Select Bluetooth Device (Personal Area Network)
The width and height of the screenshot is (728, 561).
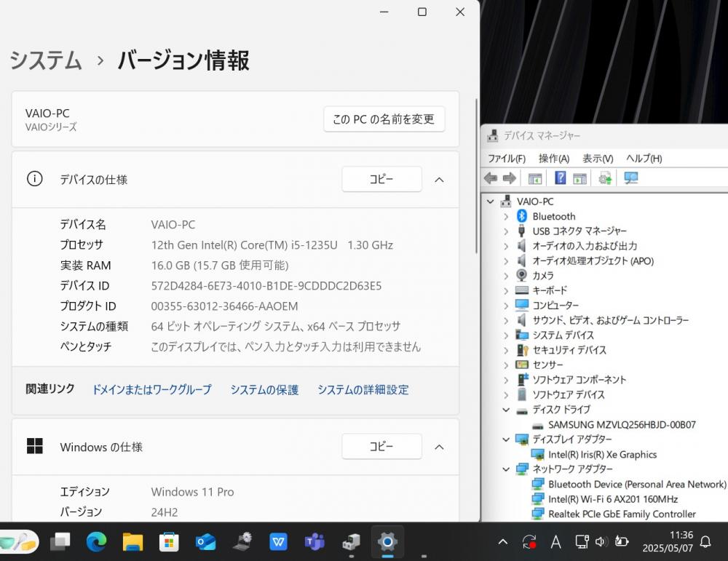637,485
